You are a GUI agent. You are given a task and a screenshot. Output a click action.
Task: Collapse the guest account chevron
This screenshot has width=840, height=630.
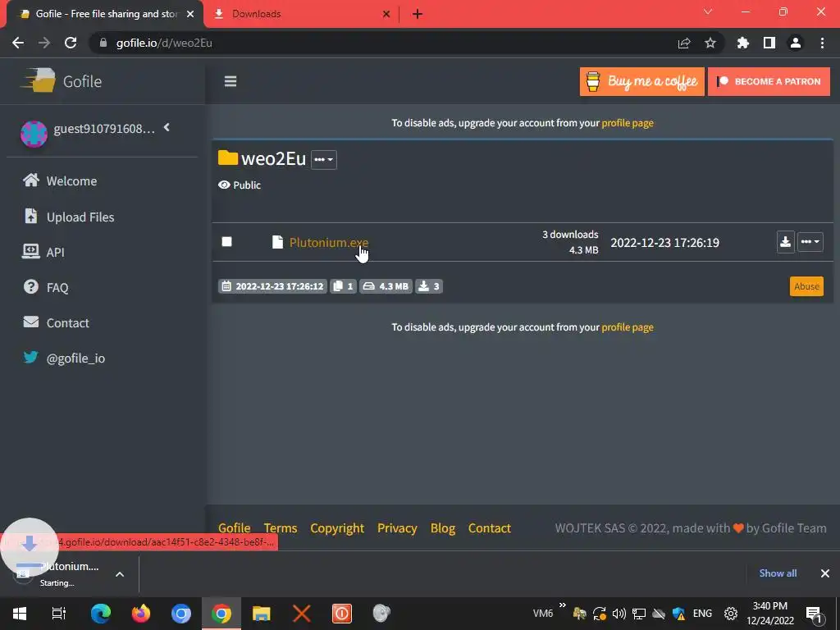[167, 127]
